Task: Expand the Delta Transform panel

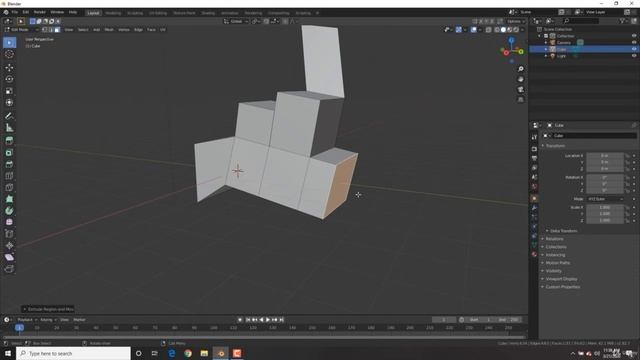Action: (563, 231)
